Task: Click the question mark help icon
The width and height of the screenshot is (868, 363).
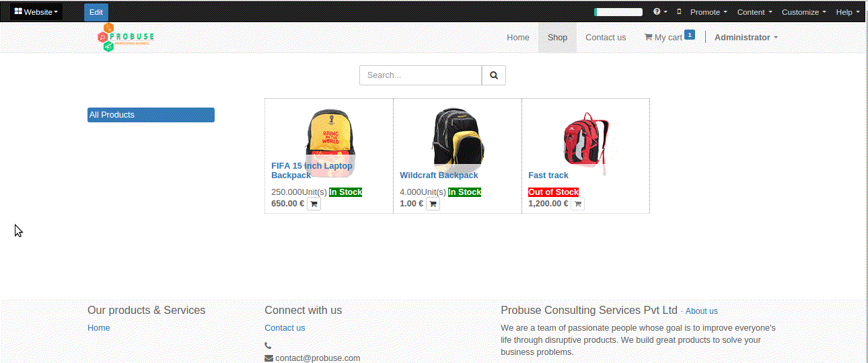Action: click(x=657, y=12)
